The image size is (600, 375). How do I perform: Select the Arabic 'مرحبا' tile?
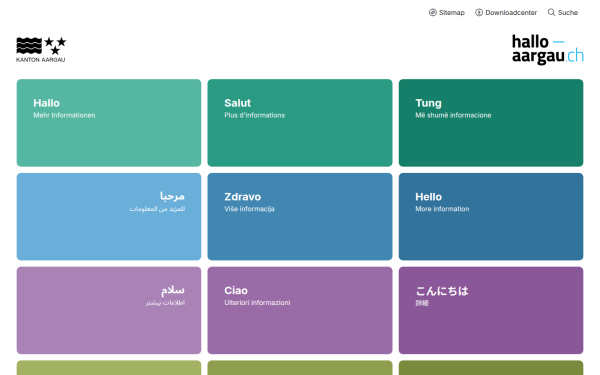tap(109, 217)
